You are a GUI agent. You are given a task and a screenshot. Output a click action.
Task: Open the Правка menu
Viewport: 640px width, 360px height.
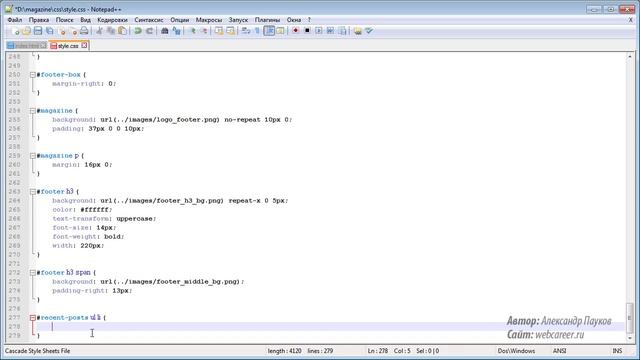(x=39, y=20)
